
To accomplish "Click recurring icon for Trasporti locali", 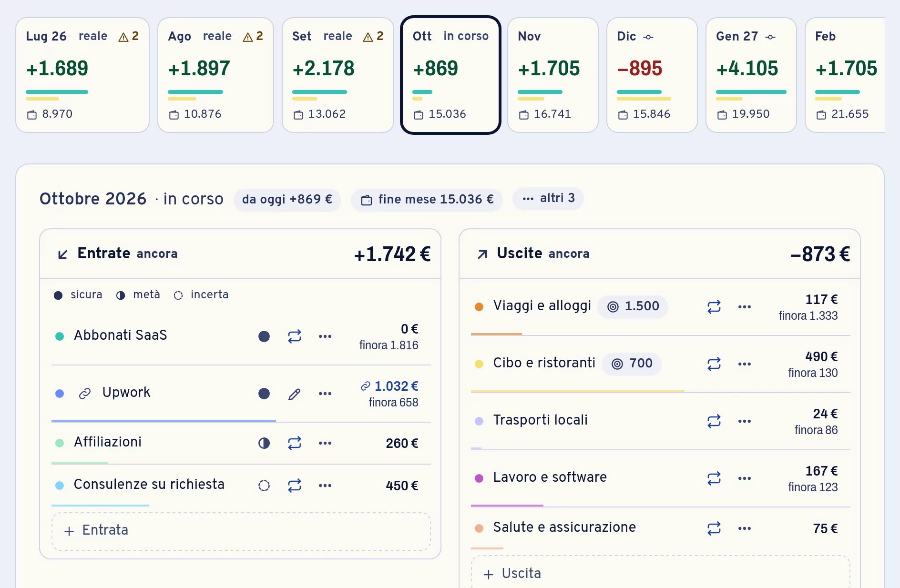I will 714,421.
